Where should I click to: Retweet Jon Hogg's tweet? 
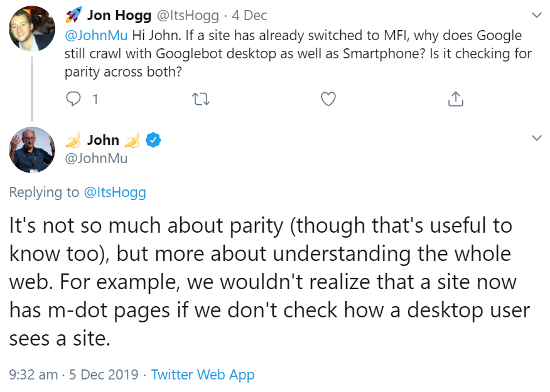pos(201,98)
